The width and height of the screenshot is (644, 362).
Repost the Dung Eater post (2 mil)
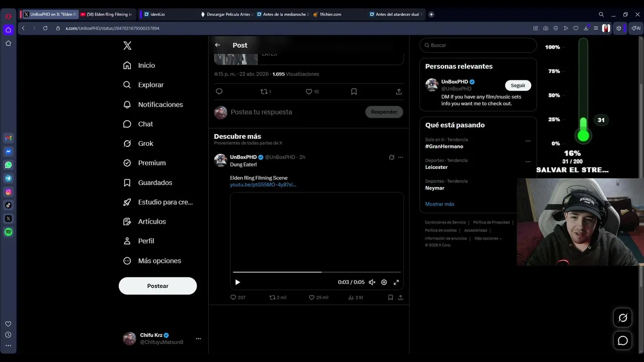tap(278, 297)
